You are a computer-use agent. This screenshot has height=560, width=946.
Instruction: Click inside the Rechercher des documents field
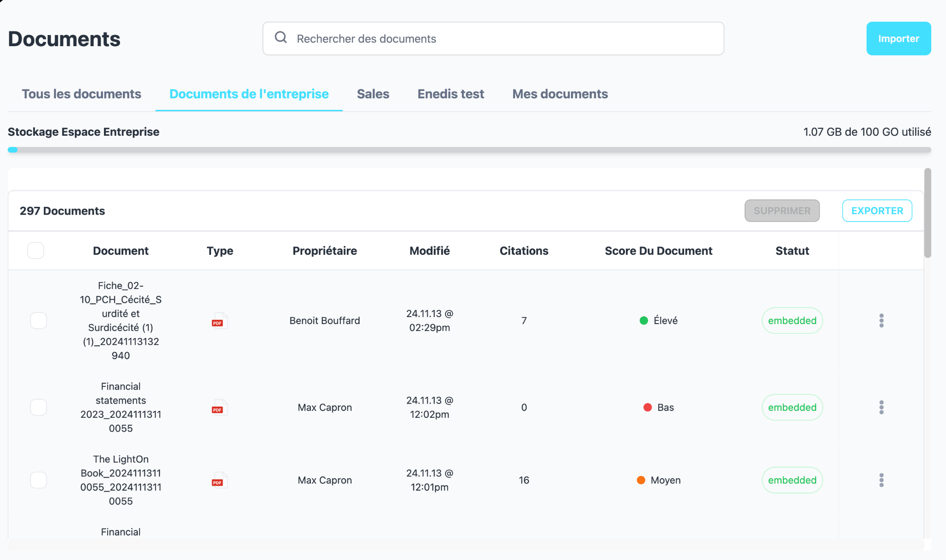point(462,38)
